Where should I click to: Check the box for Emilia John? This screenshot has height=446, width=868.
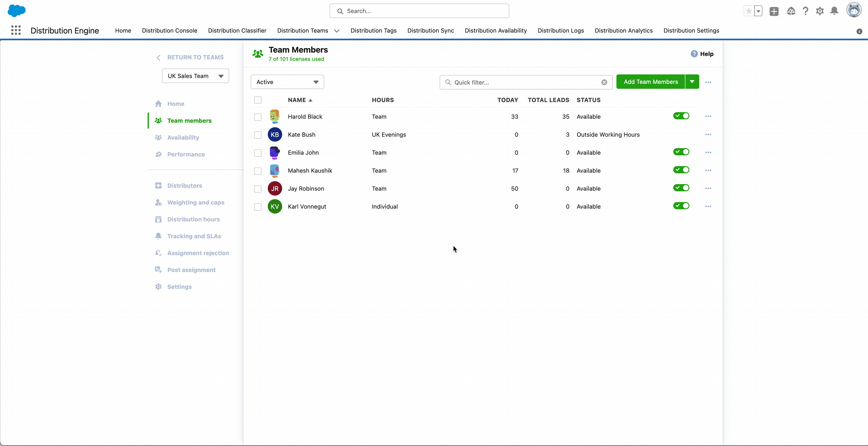pyautogui.click(x=258, y=153)
